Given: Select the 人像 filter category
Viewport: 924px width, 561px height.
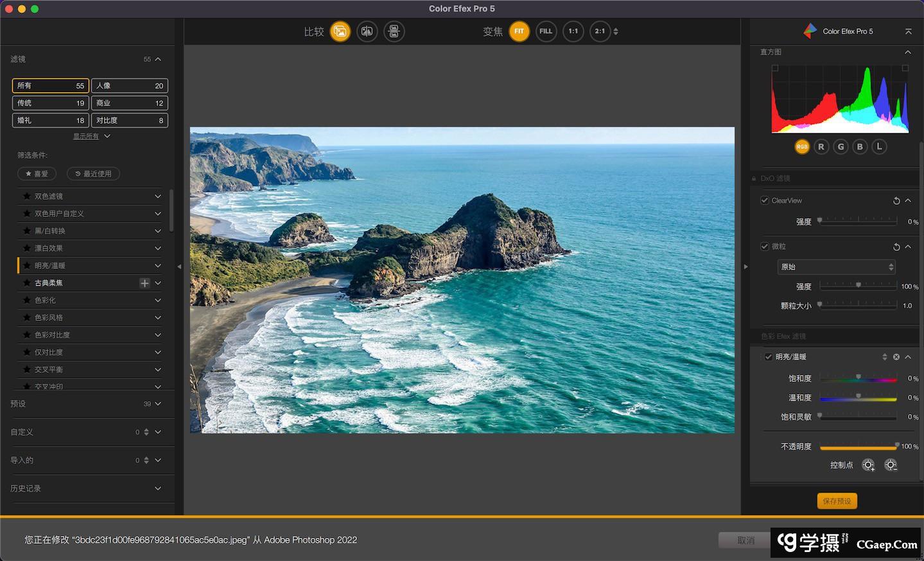Looking at the screenshot, I should click(x=129, y=85).
